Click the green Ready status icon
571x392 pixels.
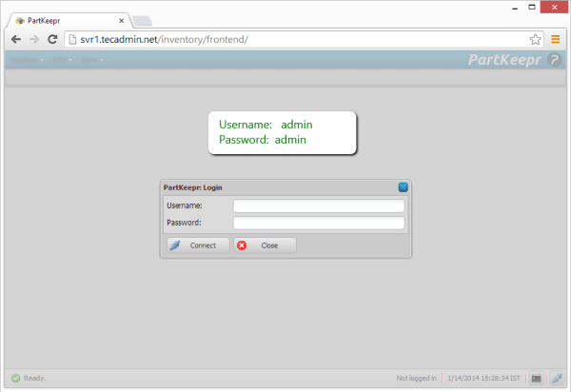point(15,378)
